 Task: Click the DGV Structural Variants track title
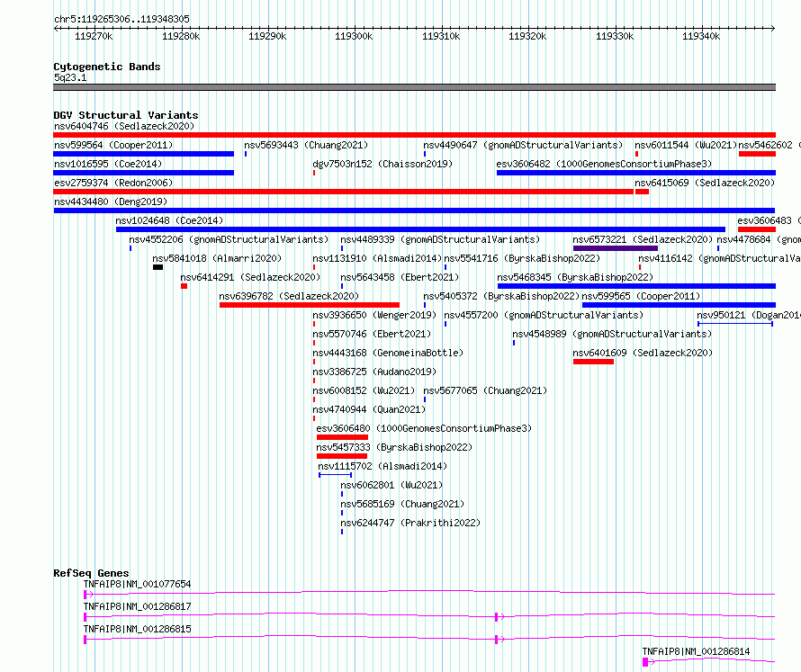click(126, 115)
